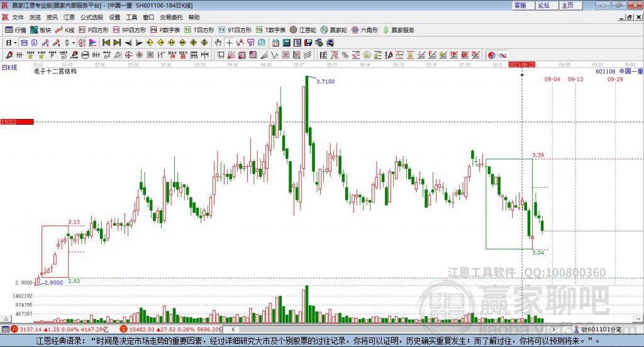Click the blue infinity loop icon
The height and width of the screenshot is (347, 644).
tap(502, 55)
